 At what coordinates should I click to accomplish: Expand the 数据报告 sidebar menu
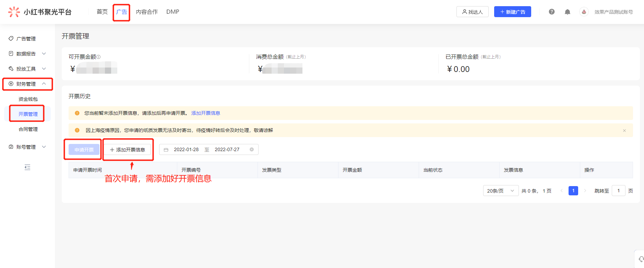point(27,54)
